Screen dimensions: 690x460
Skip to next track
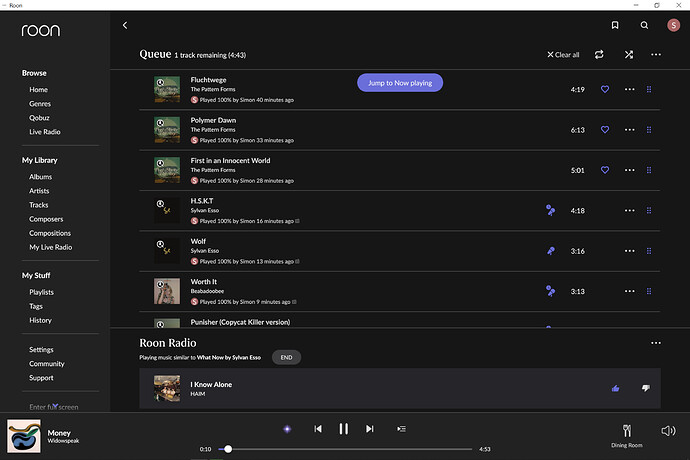(x=369, y=428)
